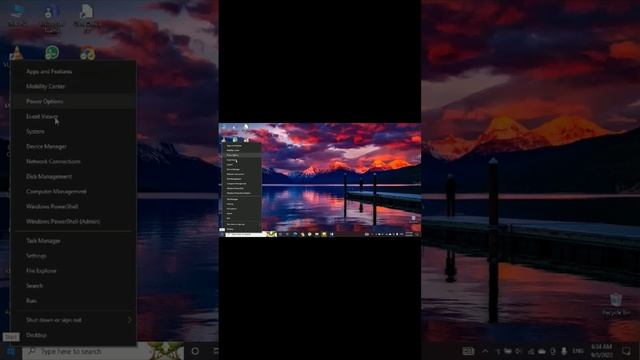This screenshot has width=640, height=360.
Task: Open the desktop shortcut right of WhatsApp
Action: click(x=87, y=53)
